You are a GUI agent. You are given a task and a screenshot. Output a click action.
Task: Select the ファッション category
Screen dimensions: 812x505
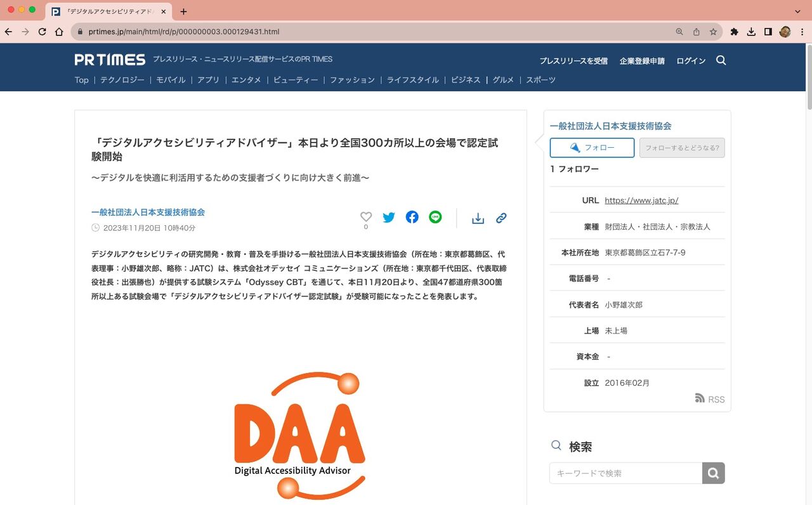click(x=352, y=80)
